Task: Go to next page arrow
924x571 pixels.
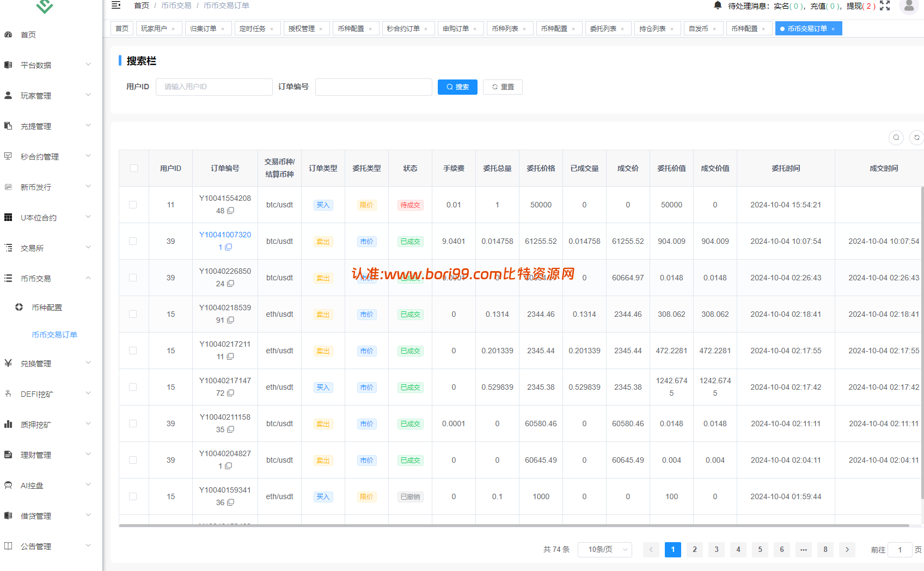Action: (x=847, y=550)
